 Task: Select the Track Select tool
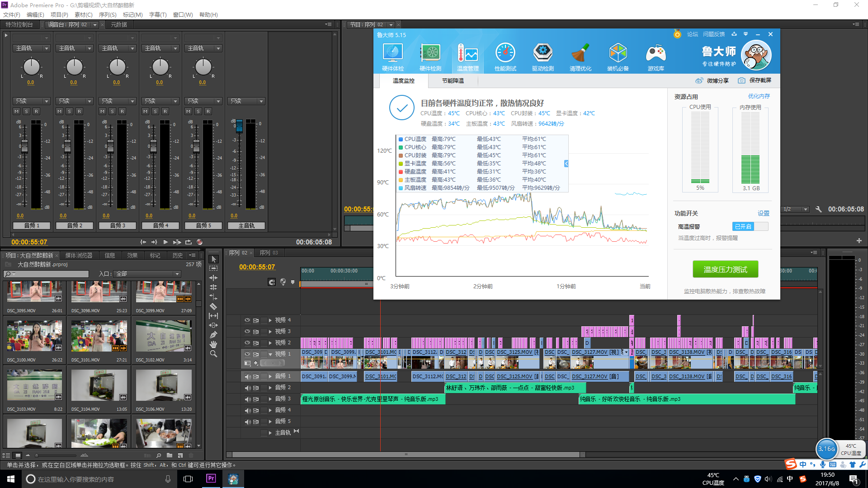[x=214, y=268]
